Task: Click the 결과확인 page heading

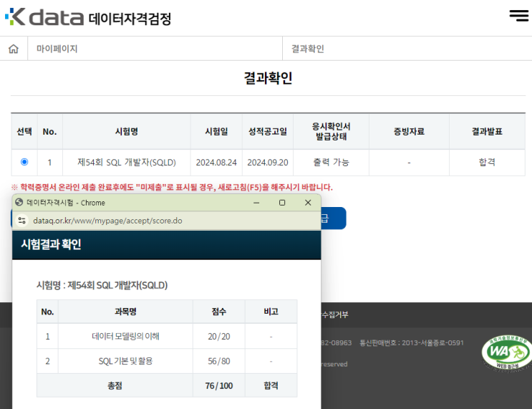Action: coord(268,78)
